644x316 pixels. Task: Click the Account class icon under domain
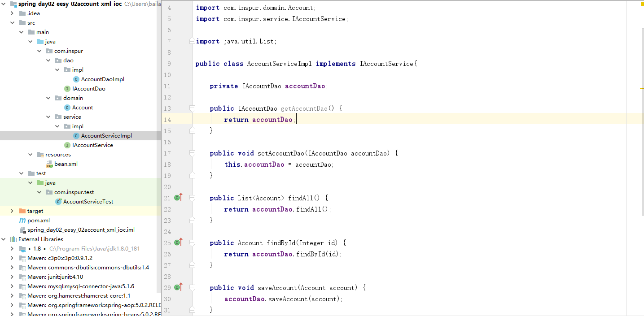click(67, 108)
